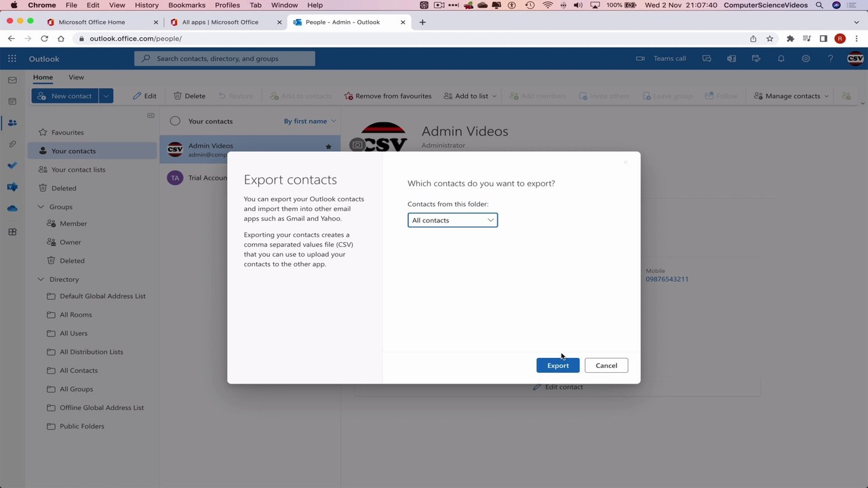Open the Bookmarks menu in menu bar
This screenshot has width=868, height=488.
coord(186,5)
